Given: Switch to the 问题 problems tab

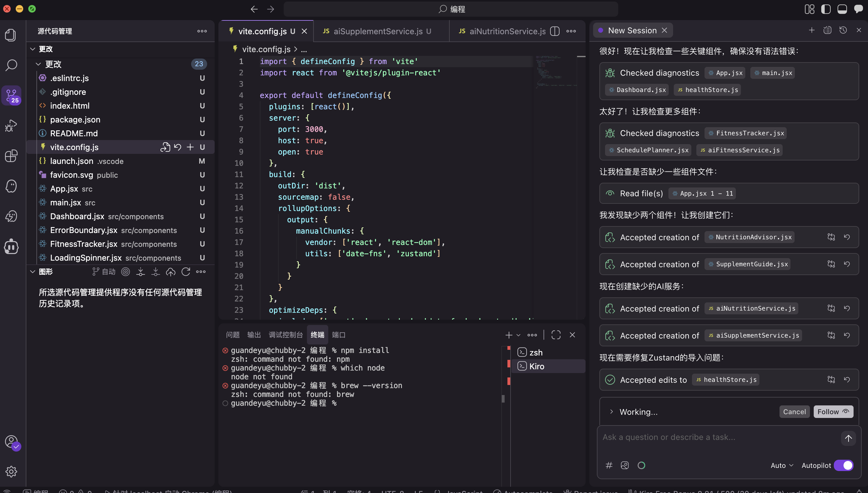Looking at the screenshot, I should 233,335.
